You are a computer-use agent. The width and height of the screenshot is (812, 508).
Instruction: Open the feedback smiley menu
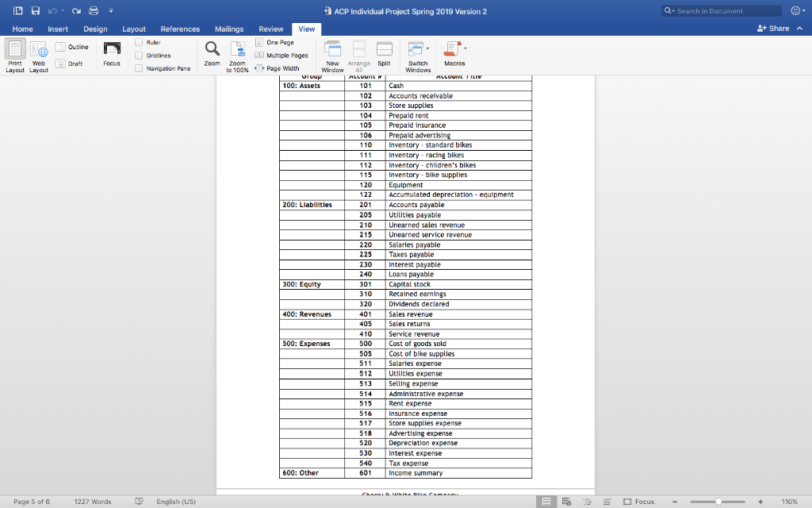798,11
